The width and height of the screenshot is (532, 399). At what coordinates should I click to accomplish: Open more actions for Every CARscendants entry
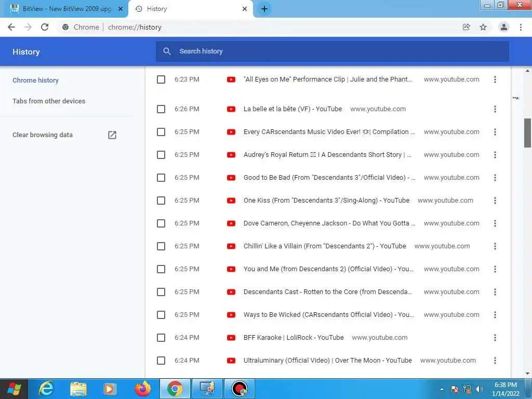pyautogui.click(x=495, y=132)
